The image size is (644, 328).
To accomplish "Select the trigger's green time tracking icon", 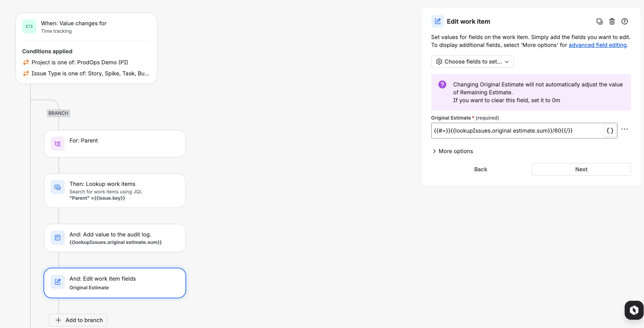I will tap(29, 26).
